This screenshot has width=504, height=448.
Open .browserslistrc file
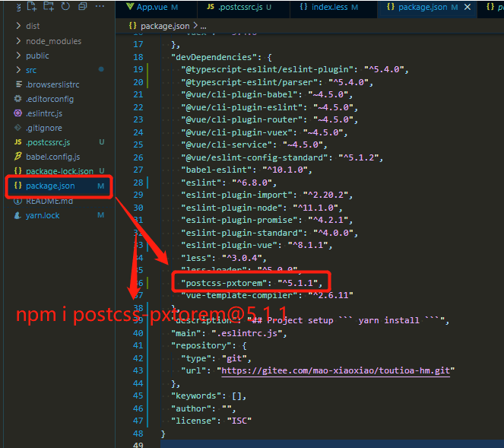pos(52,84)
